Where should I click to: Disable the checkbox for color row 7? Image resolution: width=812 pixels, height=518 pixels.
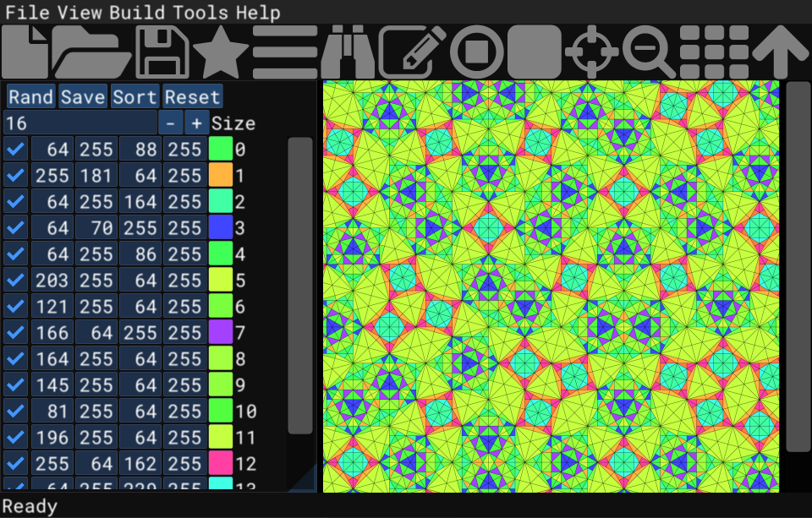click(x=15, y=333)
